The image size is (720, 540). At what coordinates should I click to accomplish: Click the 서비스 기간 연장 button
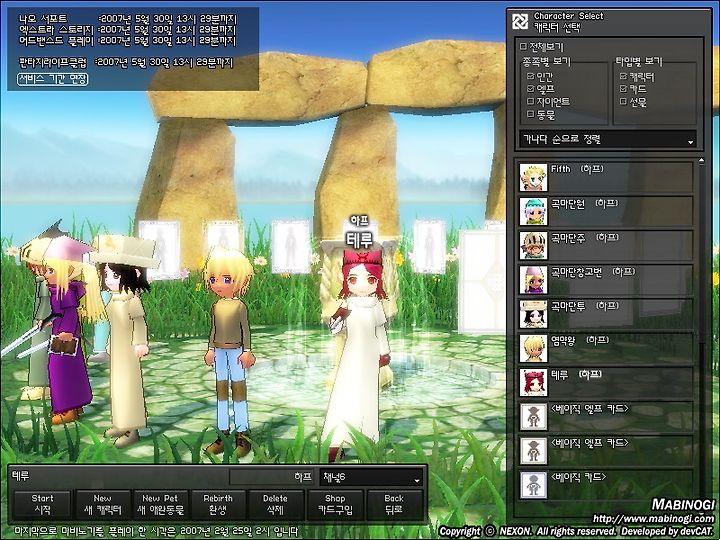52,79
